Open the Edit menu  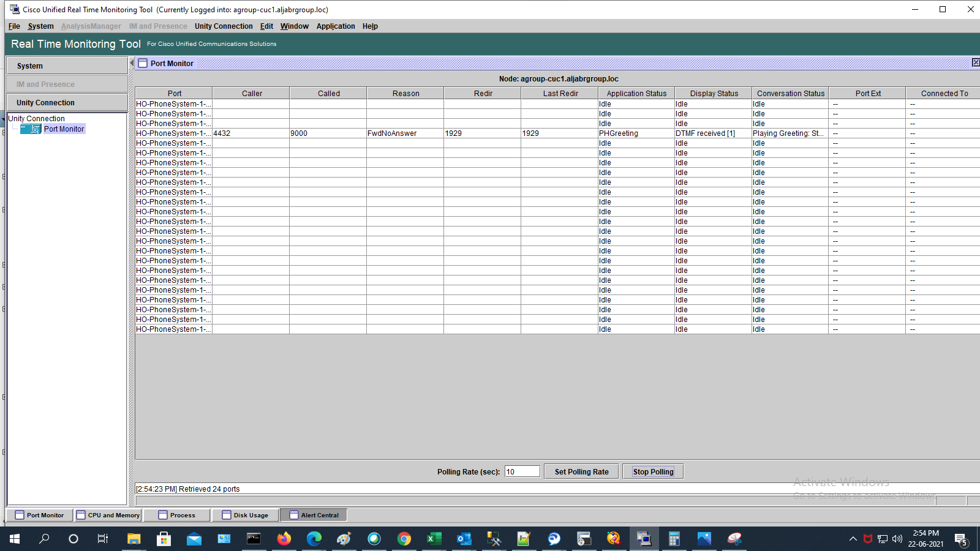click(x=266, y=26)
